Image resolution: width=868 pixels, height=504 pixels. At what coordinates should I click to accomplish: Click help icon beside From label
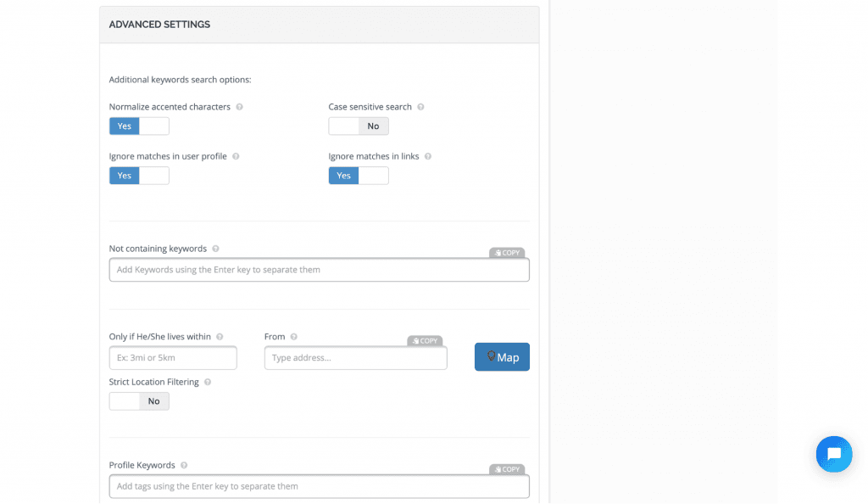tap(294, 337)
